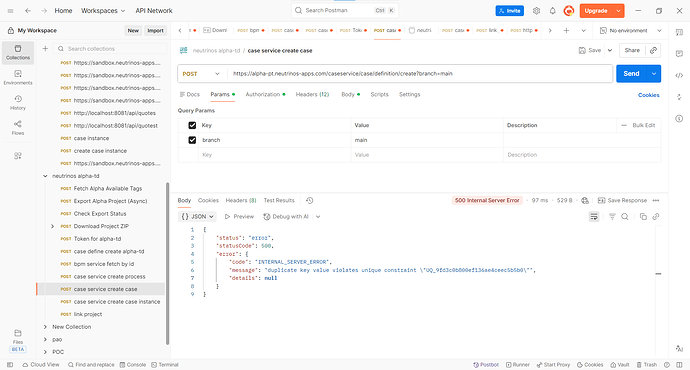Switch to the Authorization tab

pyautogui.click(x=265, y=95)
